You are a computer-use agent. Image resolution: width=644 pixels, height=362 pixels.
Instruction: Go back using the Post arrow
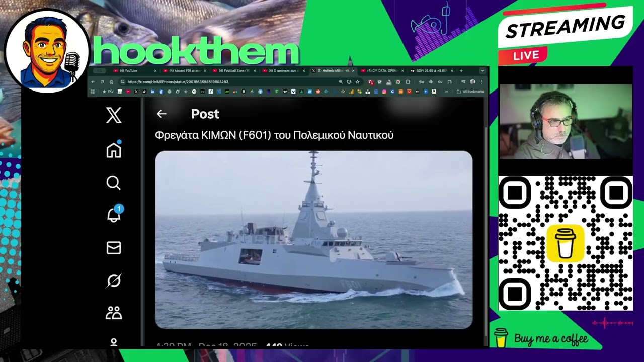tap(162, 114)
